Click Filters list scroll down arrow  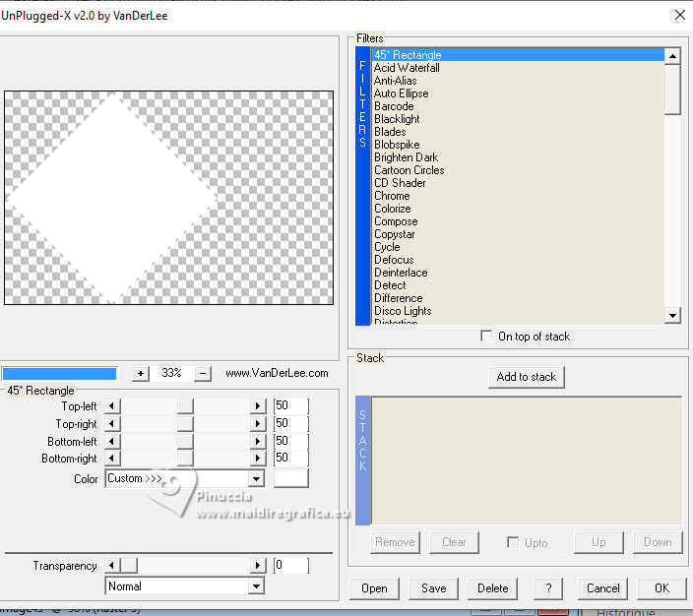(x=672, y=316)
